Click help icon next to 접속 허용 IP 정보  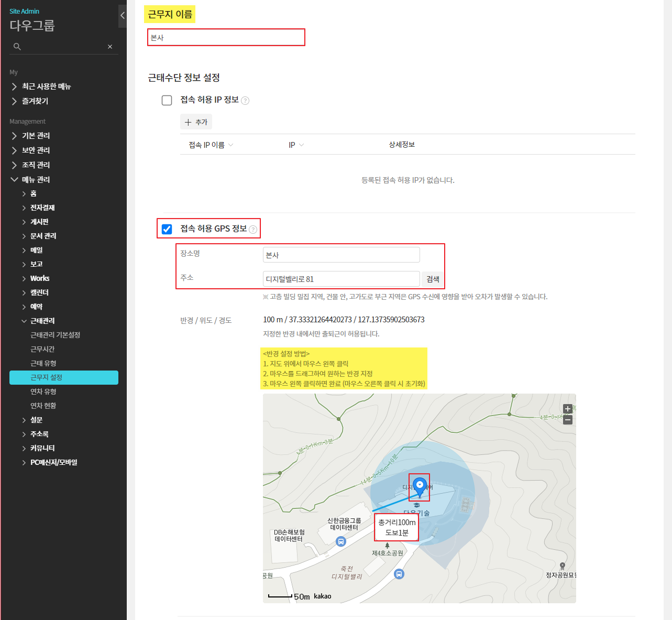pos(245,101)
